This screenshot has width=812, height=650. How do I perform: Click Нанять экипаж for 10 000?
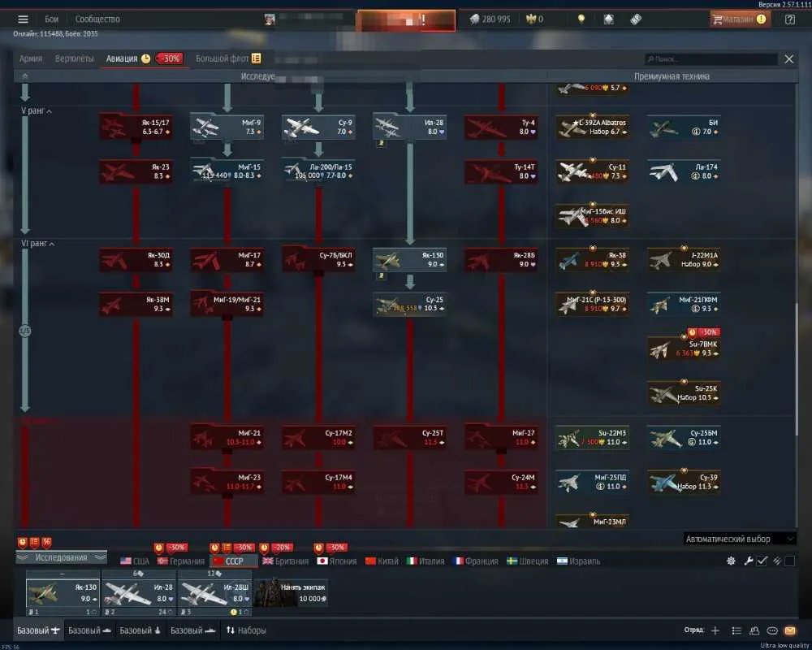click(x=291, y=592)
